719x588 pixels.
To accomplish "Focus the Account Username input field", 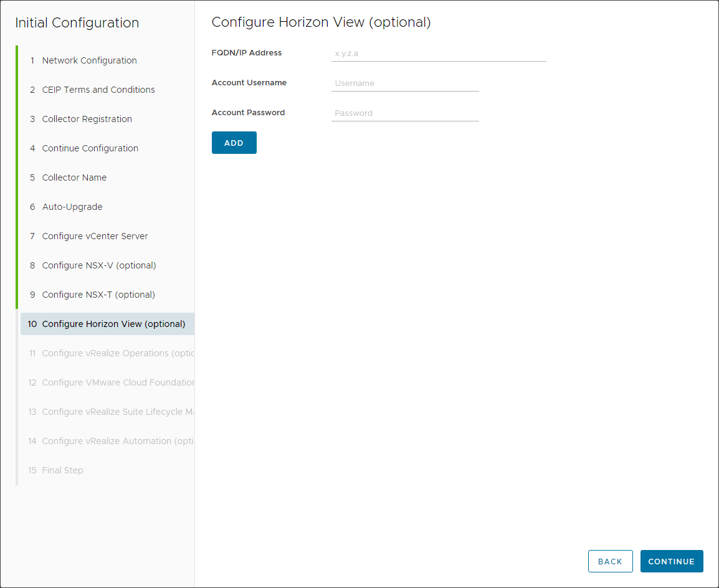I will [405, 83].
